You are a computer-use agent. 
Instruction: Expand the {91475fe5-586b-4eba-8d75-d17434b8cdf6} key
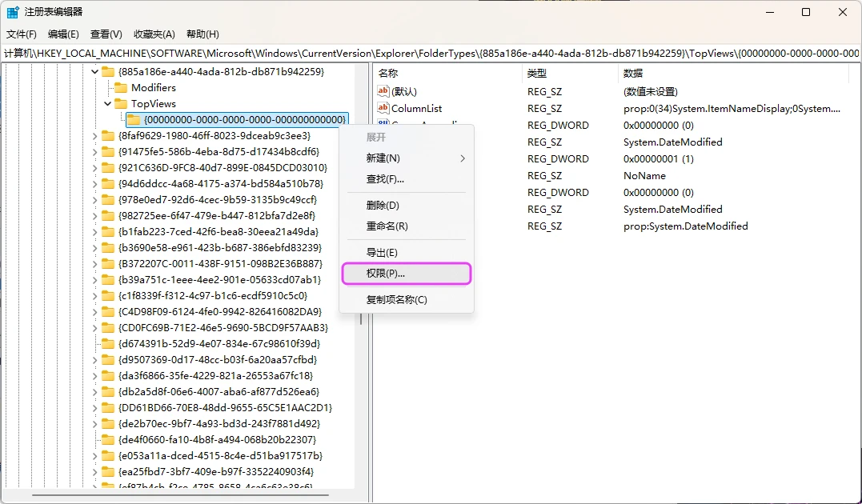pos(94,152)
